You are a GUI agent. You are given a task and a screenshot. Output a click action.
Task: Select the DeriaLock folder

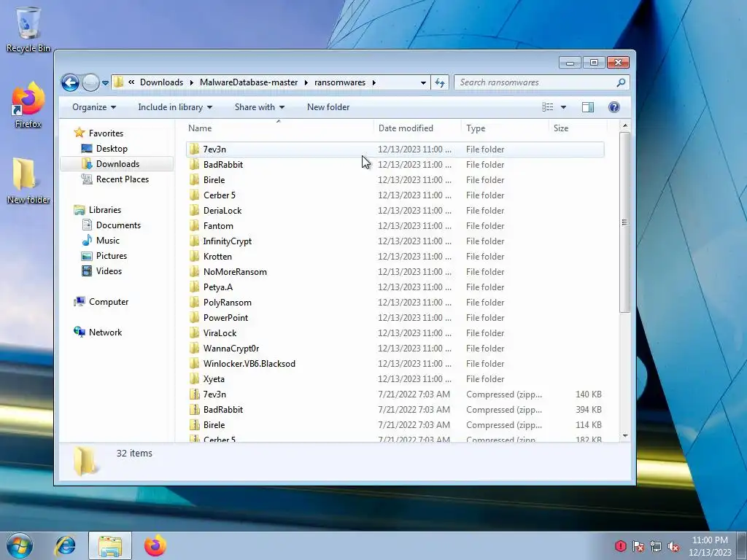coord(395,211)
